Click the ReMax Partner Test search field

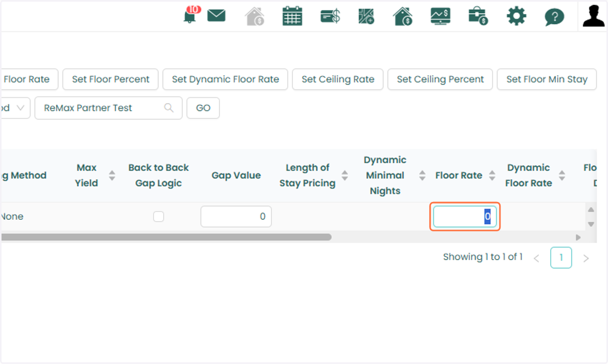tap(108, 108)
